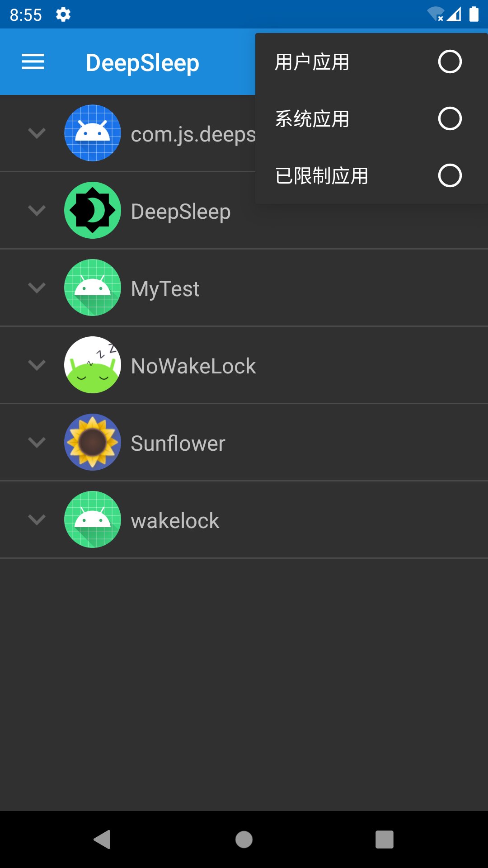Expand the MyTest entry chevron
This screenshot has height=868, width=488.
tap(37, 288)
